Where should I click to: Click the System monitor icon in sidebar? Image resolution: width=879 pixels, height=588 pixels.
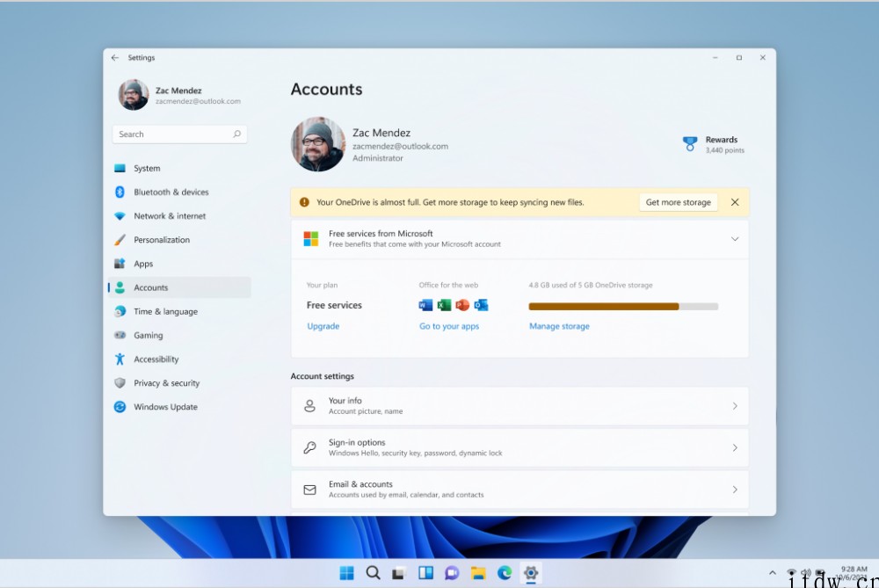[x=120, y=168]
